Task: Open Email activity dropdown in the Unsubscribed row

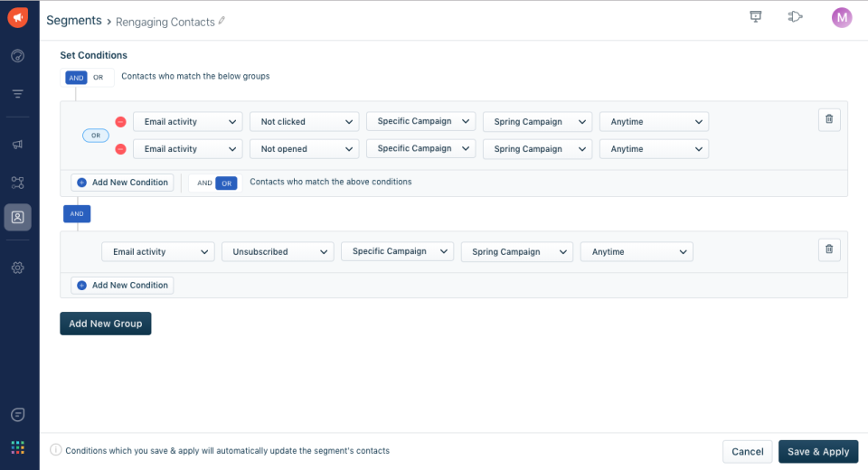Action: tap(158, 252)
